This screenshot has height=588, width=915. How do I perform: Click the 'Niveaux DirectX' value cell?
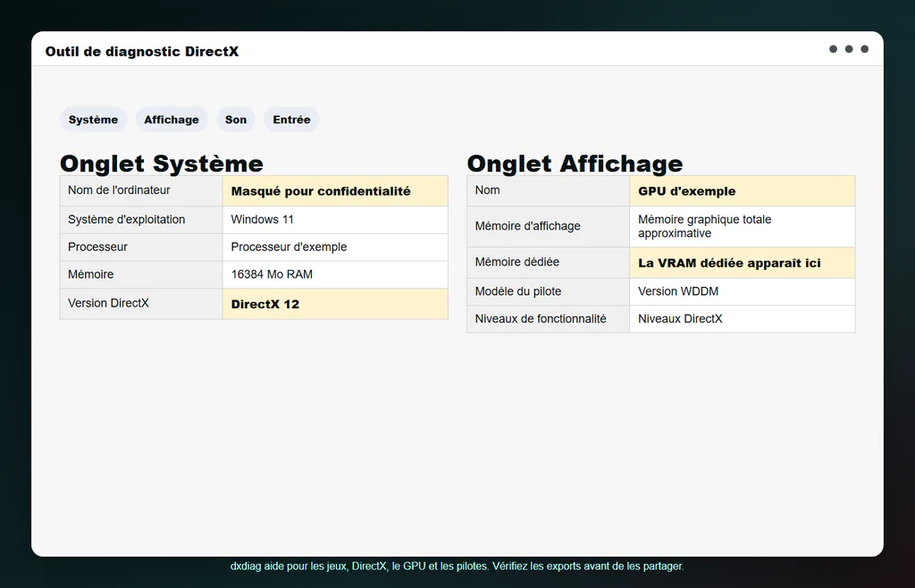743,319
